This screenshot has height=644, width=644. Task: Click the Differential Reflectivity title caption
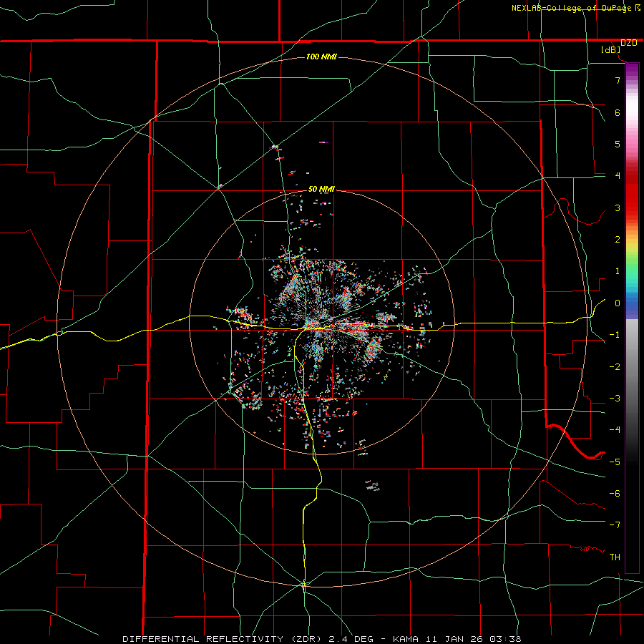tap(321, 639)
